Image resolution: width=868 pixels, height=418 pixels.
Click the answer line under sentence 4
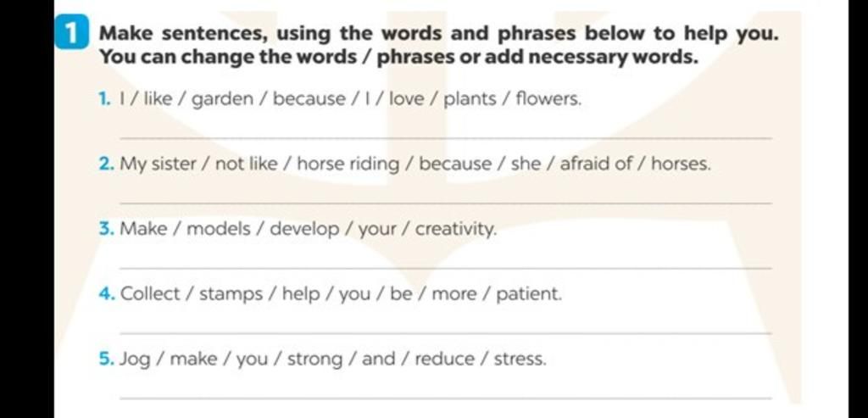pyautogui.click(x=446, y=332)
